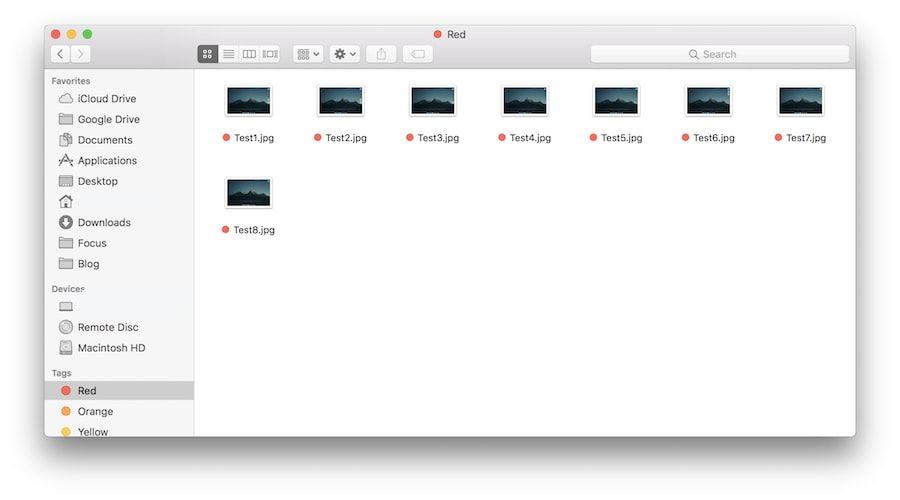Select the Orange tag in sidebar

coord(95,412)
